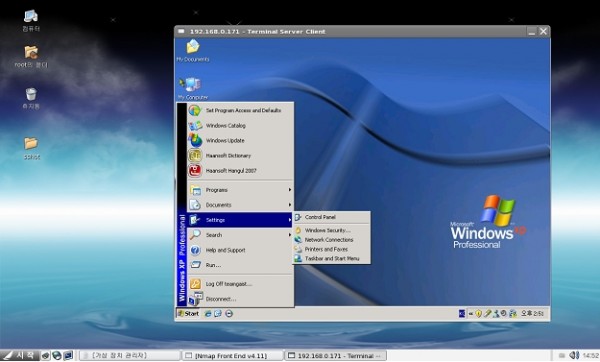Viewport: 600px width, 362px height.
Task: Click the second XP quick launch icon
Action: [x=218, y=314]
